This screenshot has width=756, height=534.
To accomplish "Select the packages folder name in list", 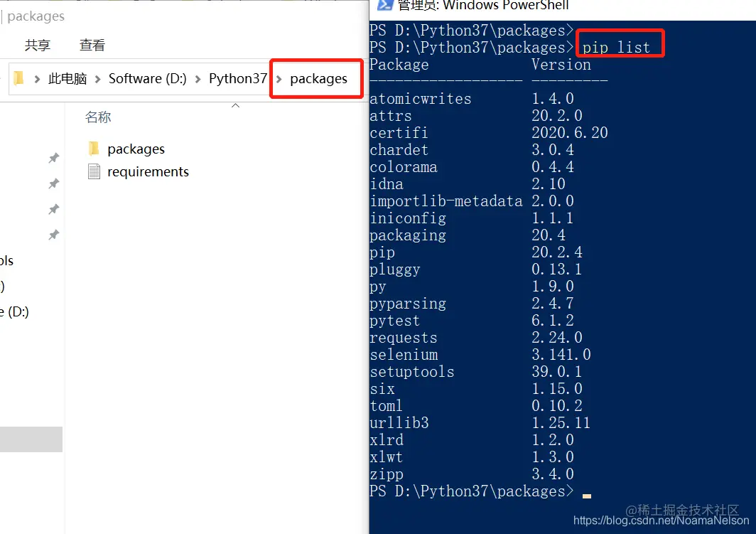I will click(x=136, y=149).
